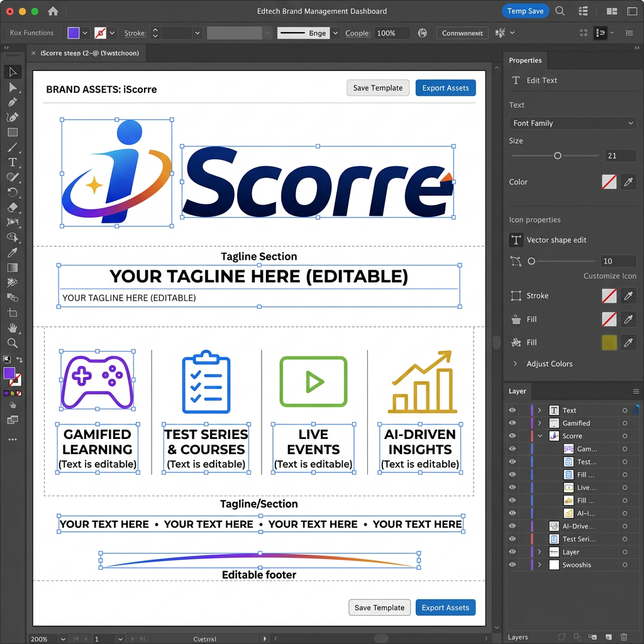Click the Connwnnemt button

[x=462, y=33]
